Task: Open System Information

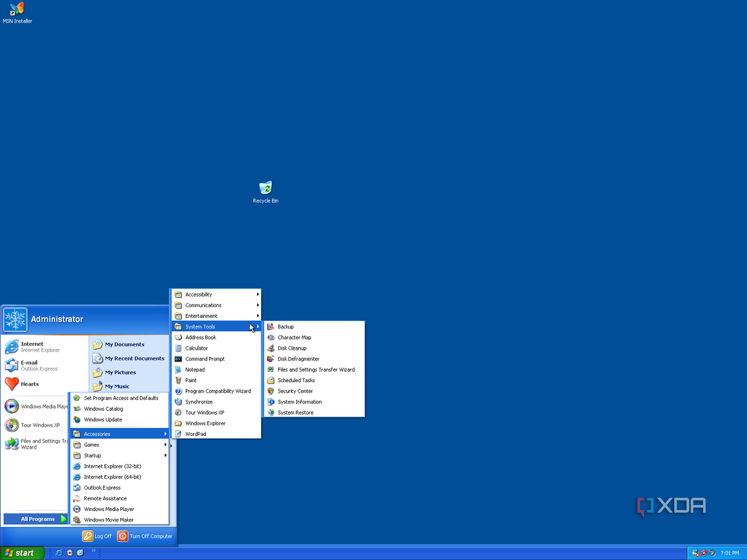Action: click(x=314, y=402)
